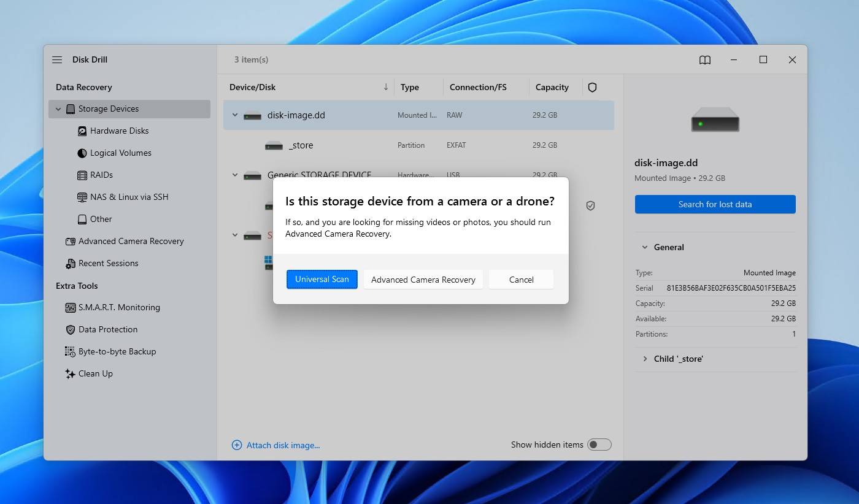This screenshot has height=504, width=859.
Task: Open S.M.A.R.T. Monitoring tool
Action: [119, 308]
